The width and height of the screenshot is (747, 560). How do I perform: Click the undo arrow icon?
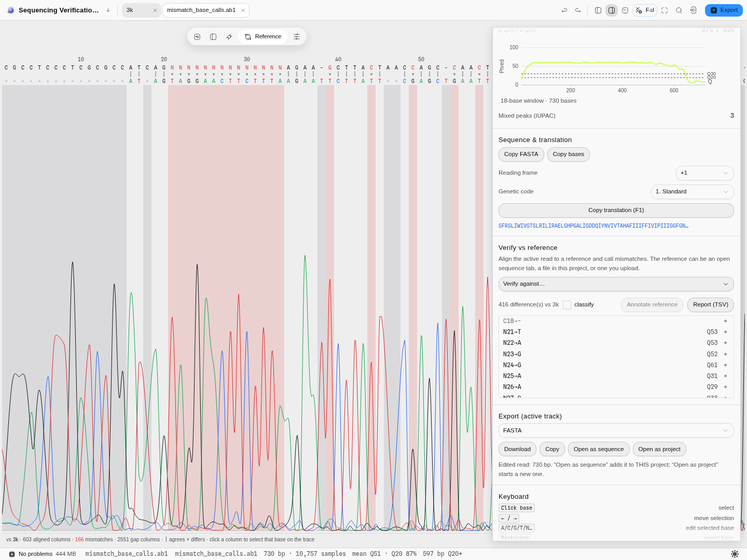pyautogui.click(x=564, y=10)
